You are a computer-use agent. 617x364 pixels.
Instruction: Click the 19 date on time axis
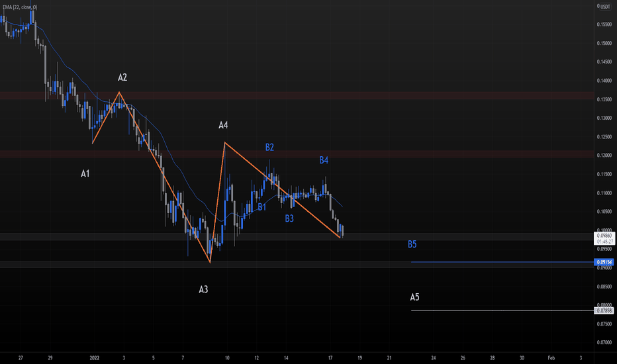[359, 358]
